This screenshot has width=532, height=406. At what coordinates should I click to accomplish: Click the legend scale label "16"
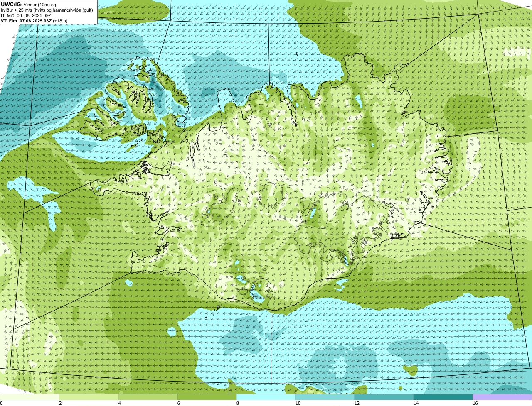pos(475,403)
